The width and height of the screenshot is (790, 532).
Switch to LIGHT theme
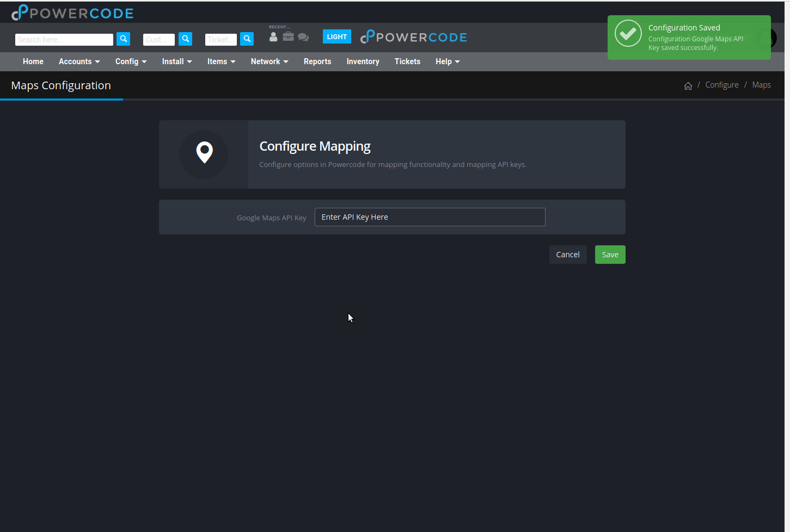[x=337, y=36]
